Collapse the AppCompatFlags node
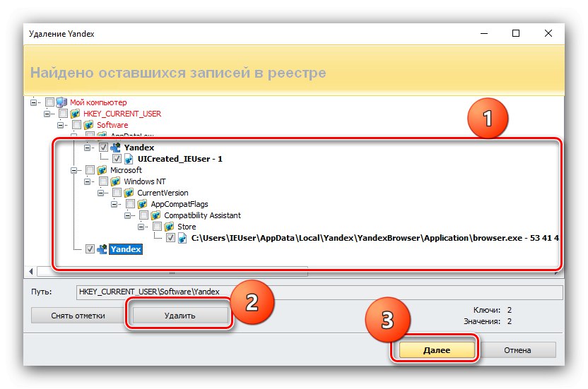 (114, 204)
